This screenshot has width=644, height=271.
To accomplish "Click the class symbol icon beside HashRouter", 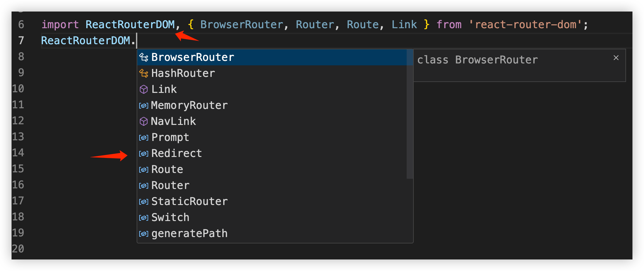I will [x=143, y=73].
